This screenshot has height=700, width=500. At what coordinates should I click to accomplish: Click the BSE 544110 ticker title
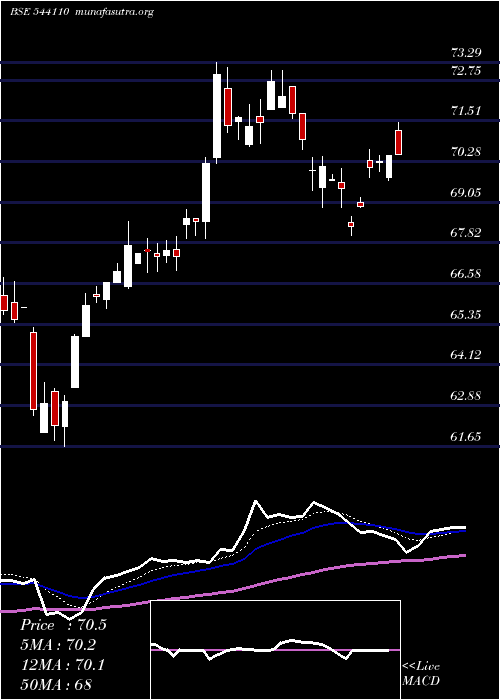tap(39, 12)
